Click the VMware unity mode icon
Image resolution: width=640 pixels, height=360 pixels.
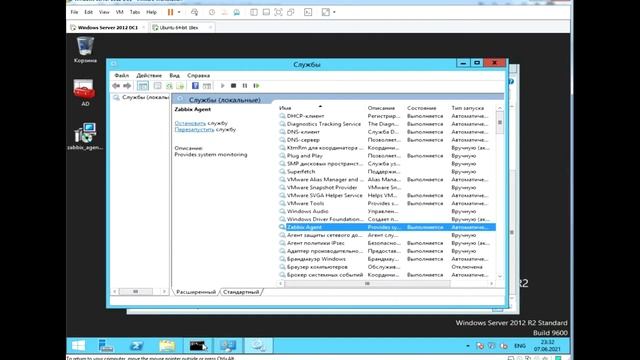pyautogui.click(x=291, y=12)
